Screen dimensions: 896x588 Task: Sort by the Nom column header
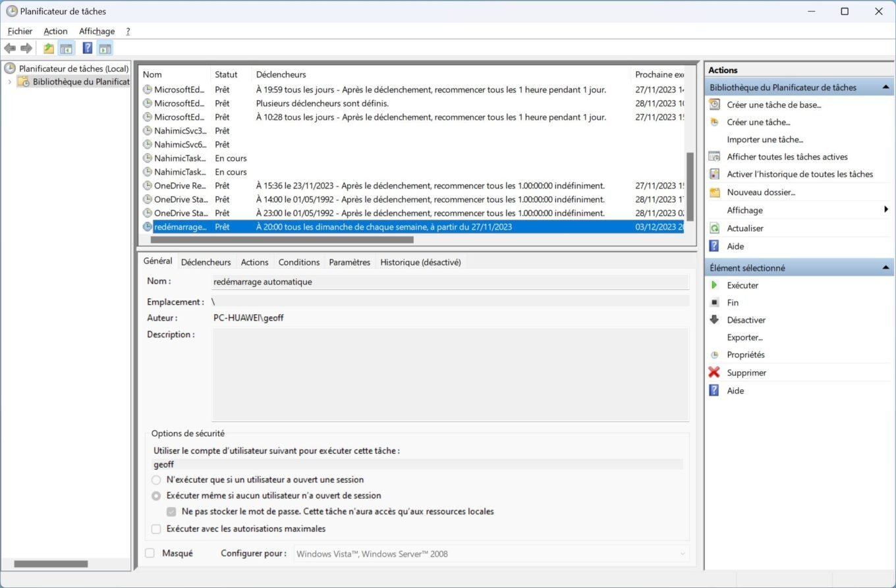coord(175,74)
